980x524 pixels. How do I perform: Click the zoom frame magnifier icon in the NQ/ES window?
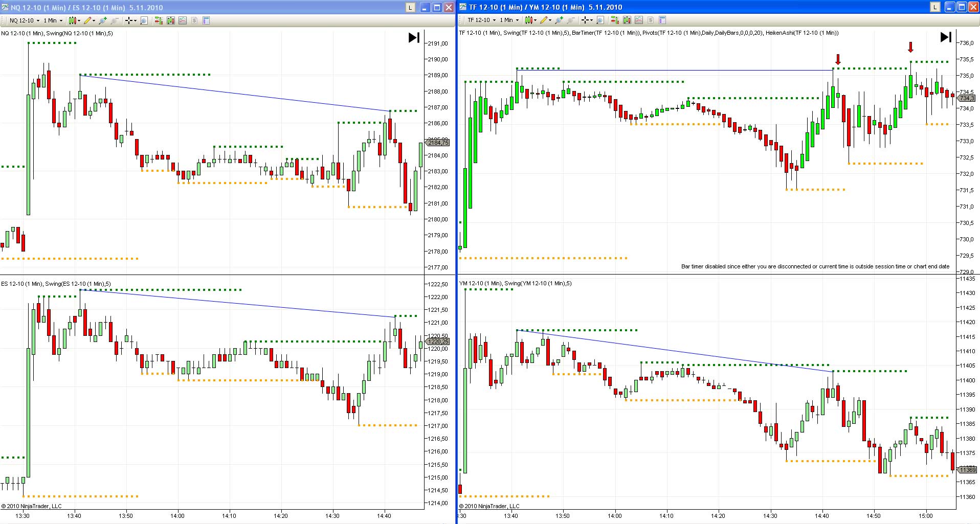(x=144, y=20)
